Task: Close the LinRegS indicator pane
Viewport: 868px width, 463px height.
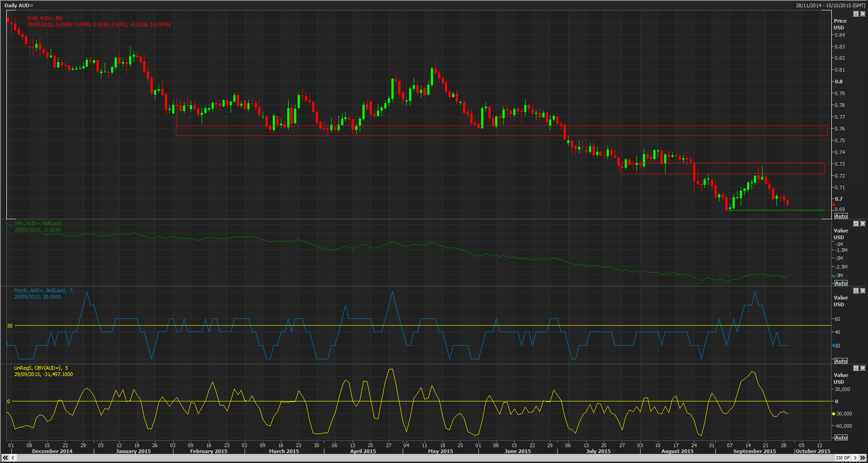Action: coord(863,368)
